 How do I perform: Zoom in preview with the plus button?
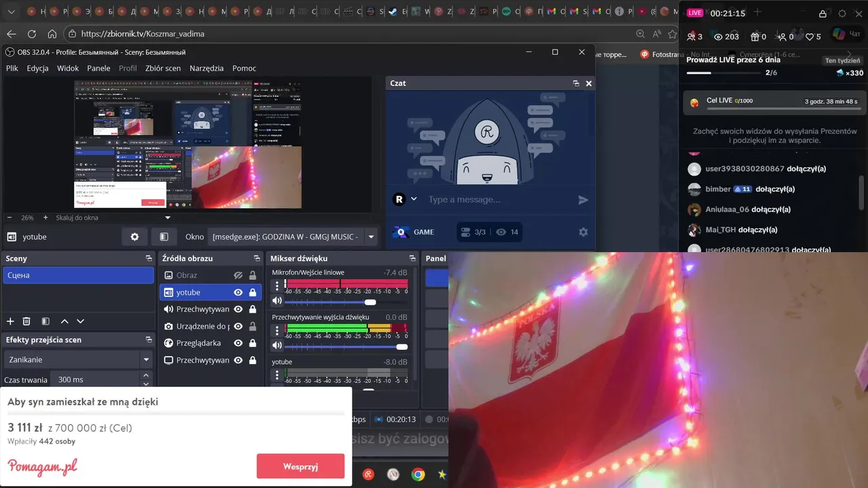pyautogui.click(x=45, y=218)
